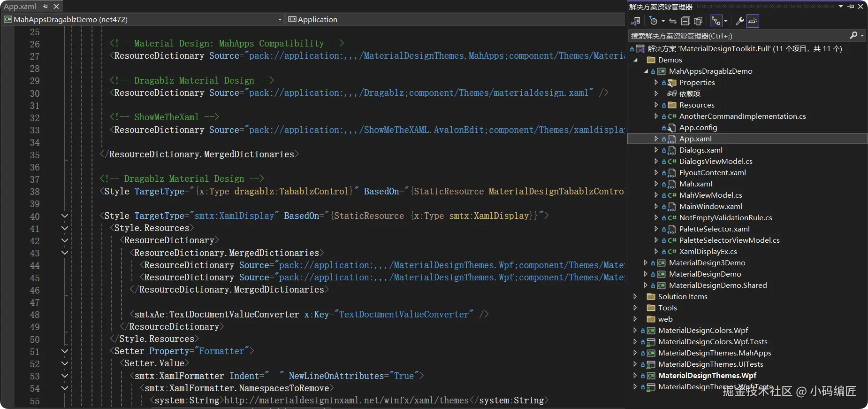Open the search options dropdown arrow
Image resolution: width=868 pixels, height=409 pixels.
click(862, 36)
